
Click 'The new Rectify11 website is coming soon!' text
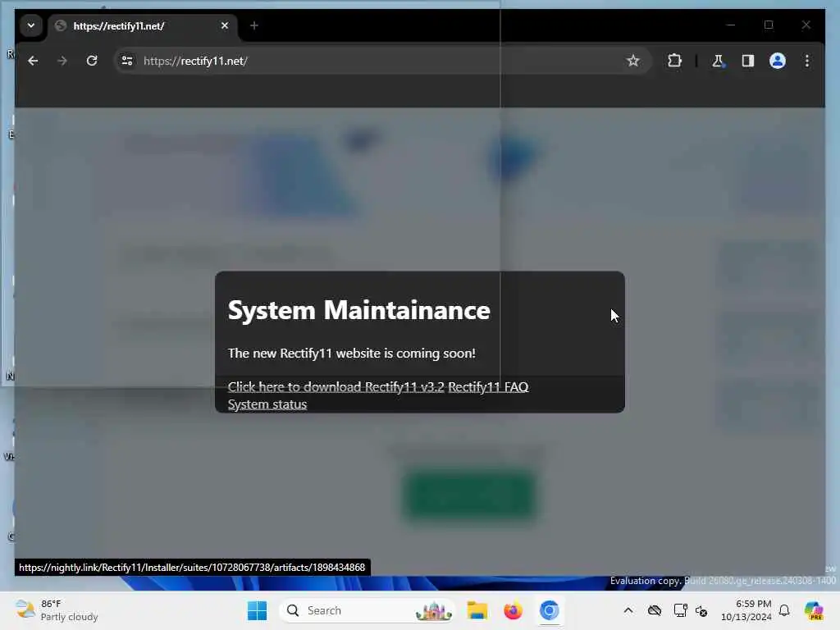point(351,353)
